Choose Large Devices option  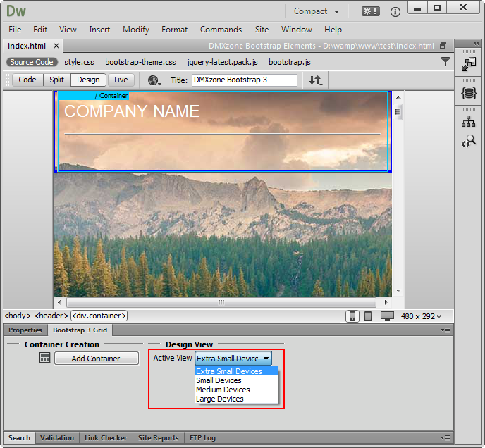tap(236, 399)
